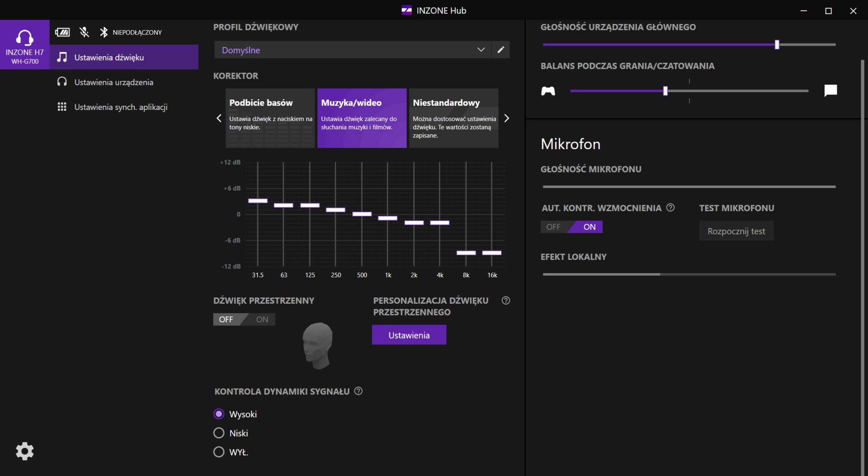
Task: Click the muted microphone status icon
Action: pyautogui.click(x=84, y=32)
